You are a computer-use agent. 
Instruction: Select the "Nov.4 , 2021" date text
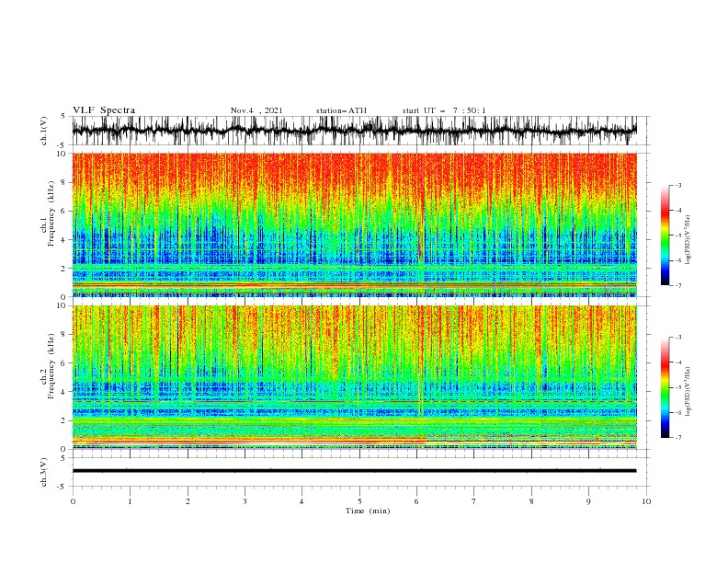click(x=256, y=110)
